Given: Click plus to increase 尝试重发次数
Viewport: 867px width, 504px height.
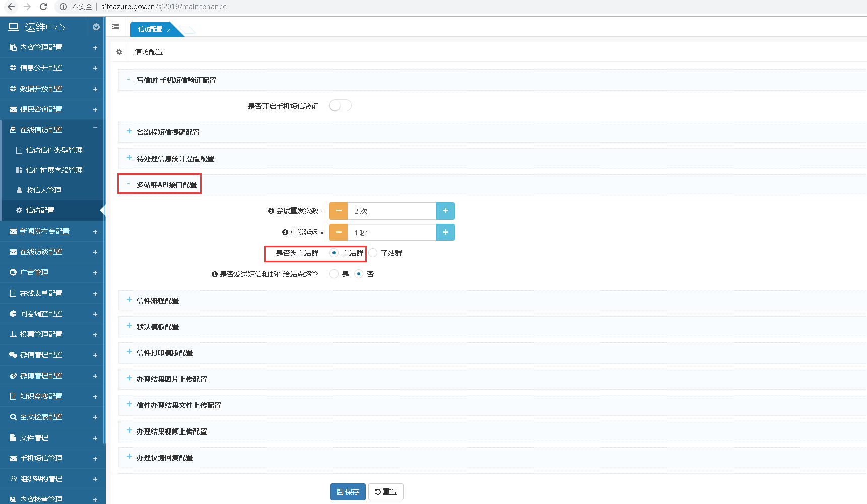Looking at the screenshot, I should (445, 211).
